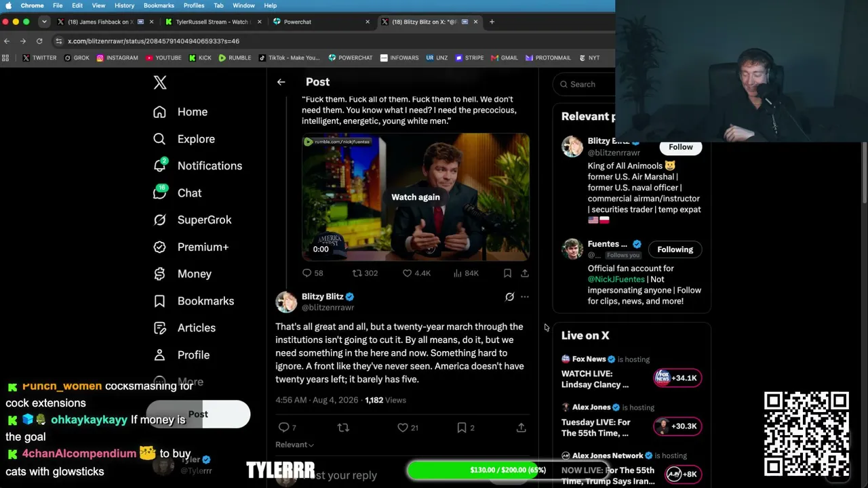Open SuperGrok in the X sidebar

click(x=192, y=220)
